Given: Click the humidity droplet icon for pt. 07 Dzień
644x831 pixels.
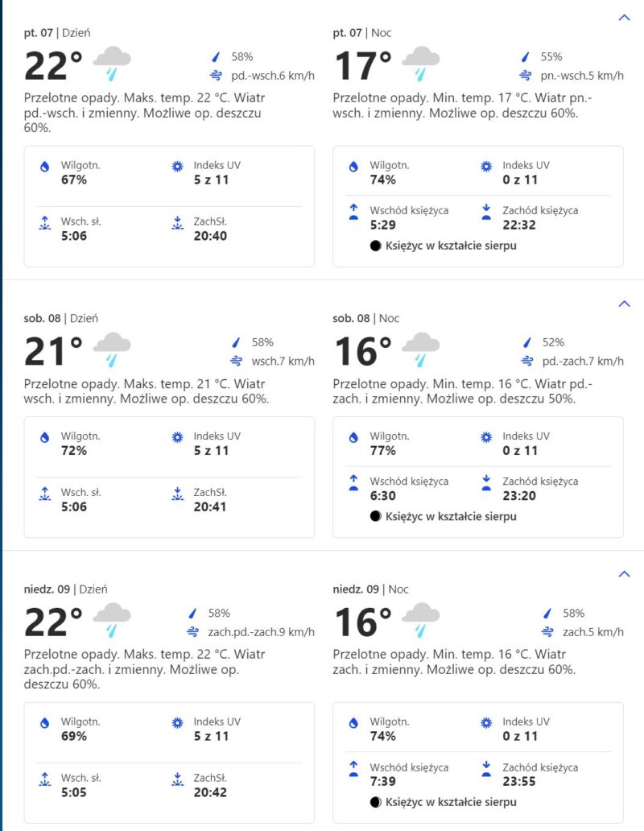Looking at the screenshot, I should tap(45, 167).
